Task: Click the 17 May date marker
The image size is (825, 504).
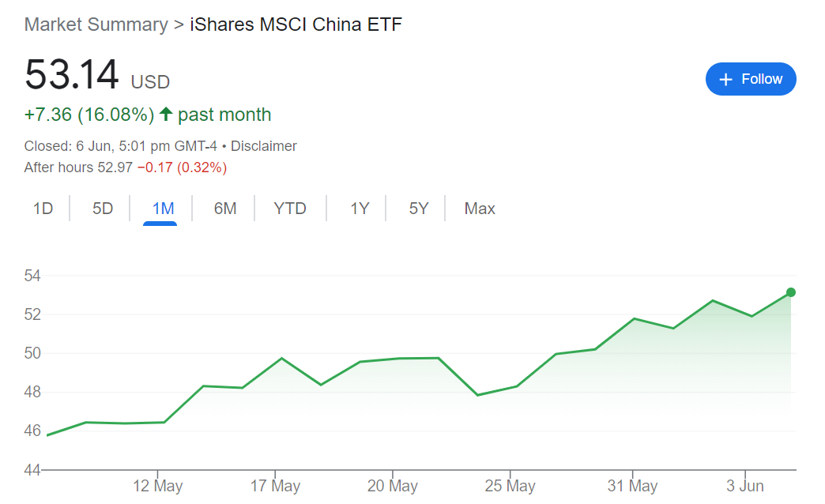Action: click(x=275, y=485)
